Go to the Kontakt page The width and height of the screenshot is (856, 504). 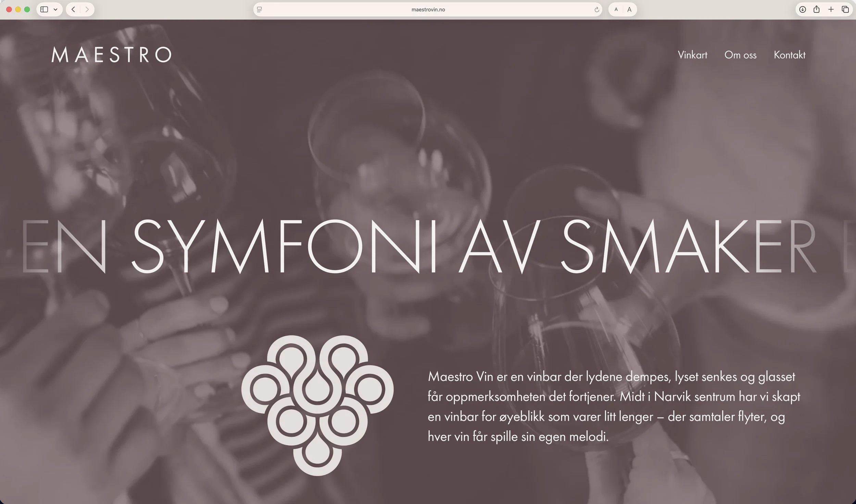(x=790, y=55)
